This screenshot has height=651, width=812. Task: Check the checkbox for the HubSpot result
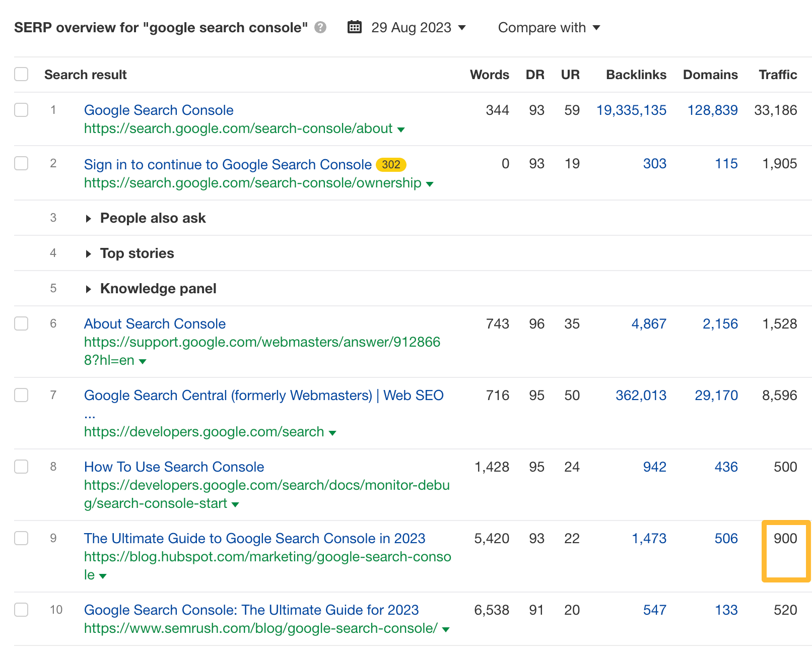tap(21, 538)
